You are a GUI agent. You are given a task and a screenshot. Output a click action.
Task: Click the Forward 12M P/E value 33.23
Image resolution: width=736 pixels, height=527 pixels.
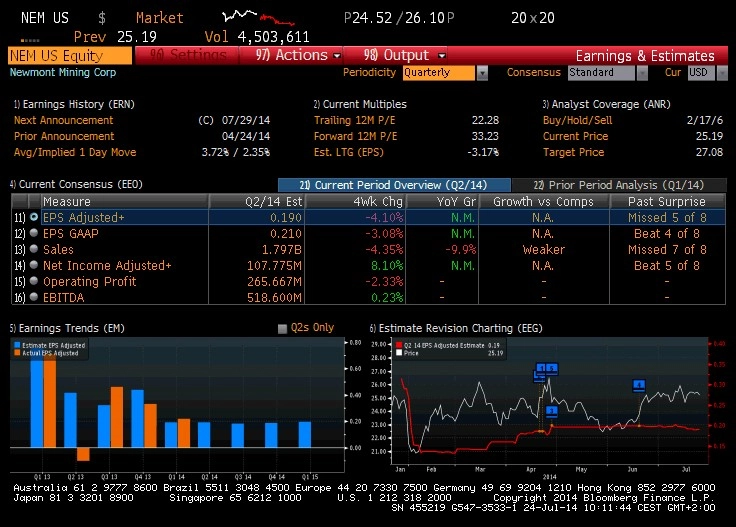tap(485, 136)
